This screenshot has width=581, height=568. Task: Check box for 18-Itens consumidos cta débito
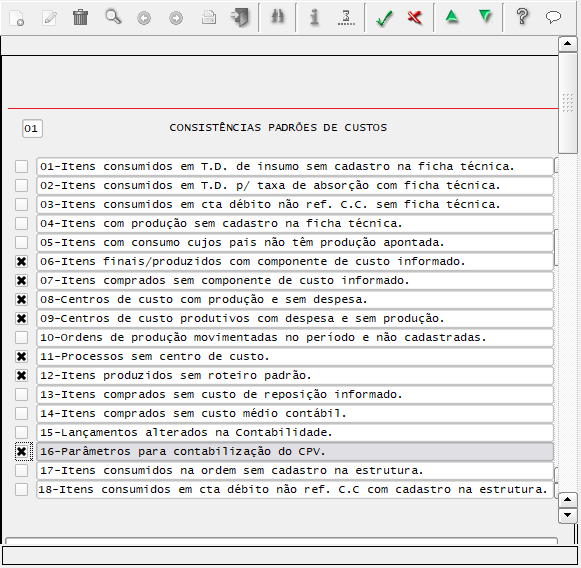tap(21, 489)
